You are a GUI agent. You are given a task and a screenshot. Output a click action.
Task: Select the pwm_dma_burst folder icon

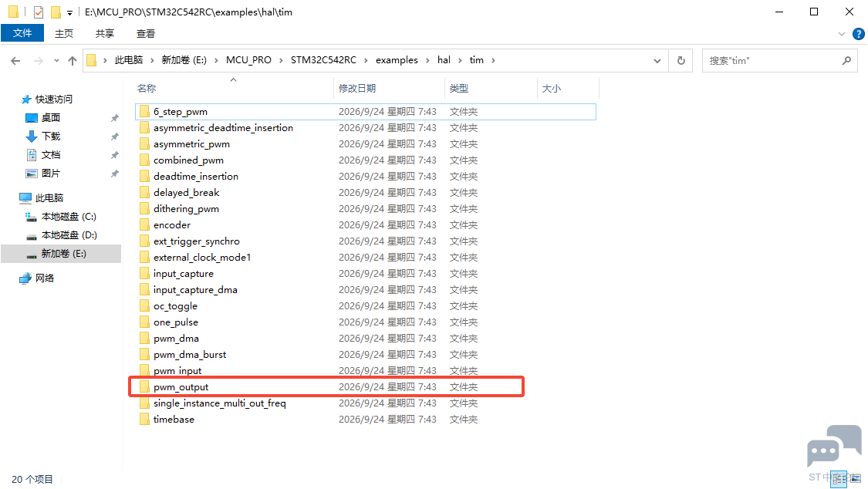click(144, 355)
